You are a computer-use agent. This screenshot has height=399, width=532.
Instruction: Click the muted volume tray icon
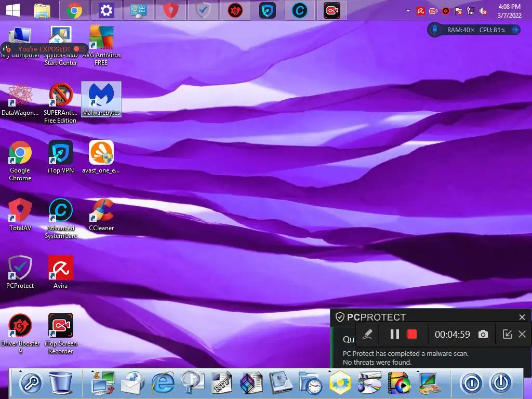[x=483, y=11]
